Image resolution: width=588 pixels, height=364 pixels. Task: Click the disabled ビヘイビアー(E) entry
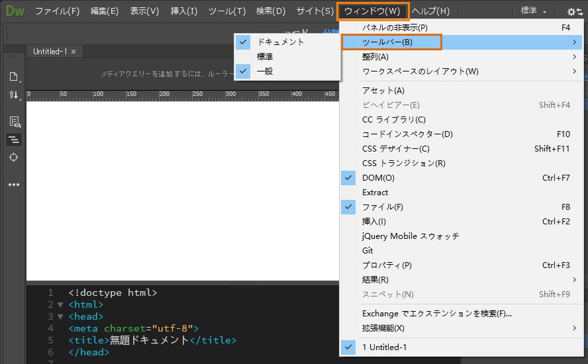462,105
